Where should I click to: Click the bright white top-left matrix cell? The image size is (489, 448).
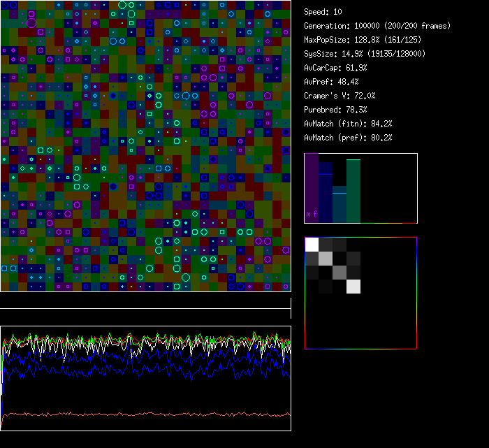[312, 245]
